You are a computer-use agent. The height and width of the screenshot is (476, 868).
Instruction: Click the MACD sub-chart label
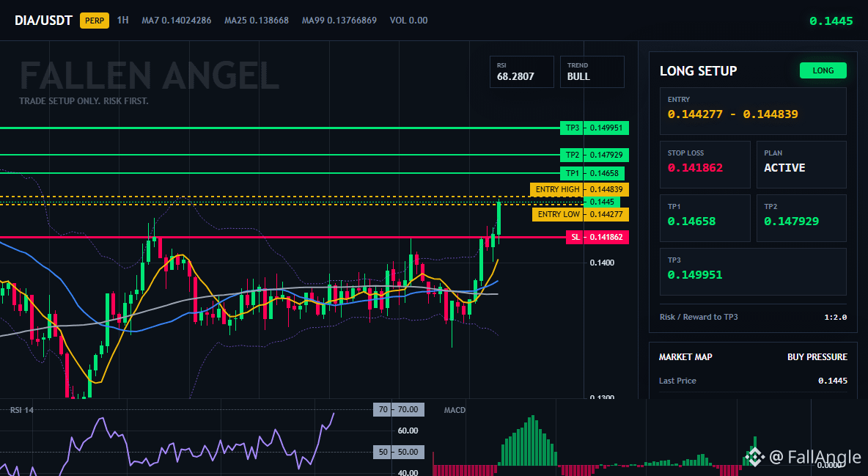(x=455, y=410)
